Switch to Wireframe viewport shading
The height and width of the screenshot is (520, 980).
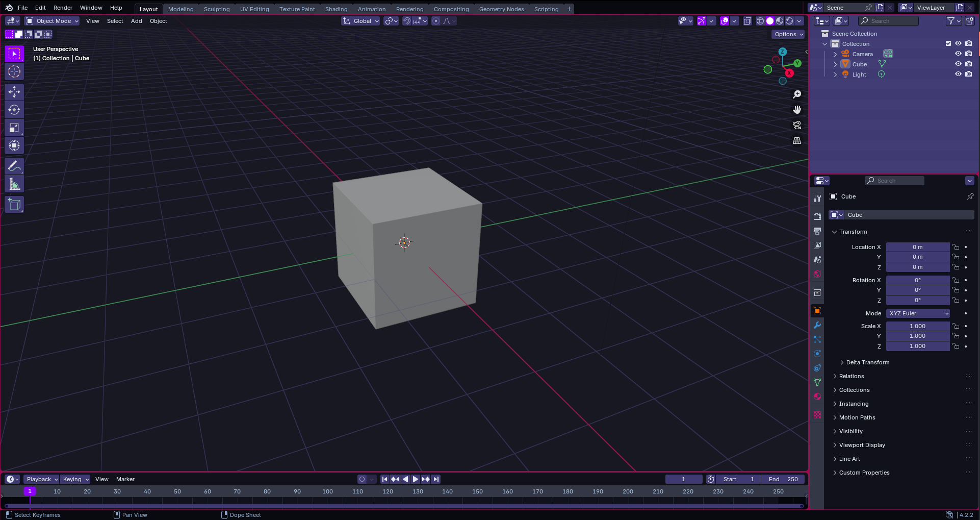760,21
